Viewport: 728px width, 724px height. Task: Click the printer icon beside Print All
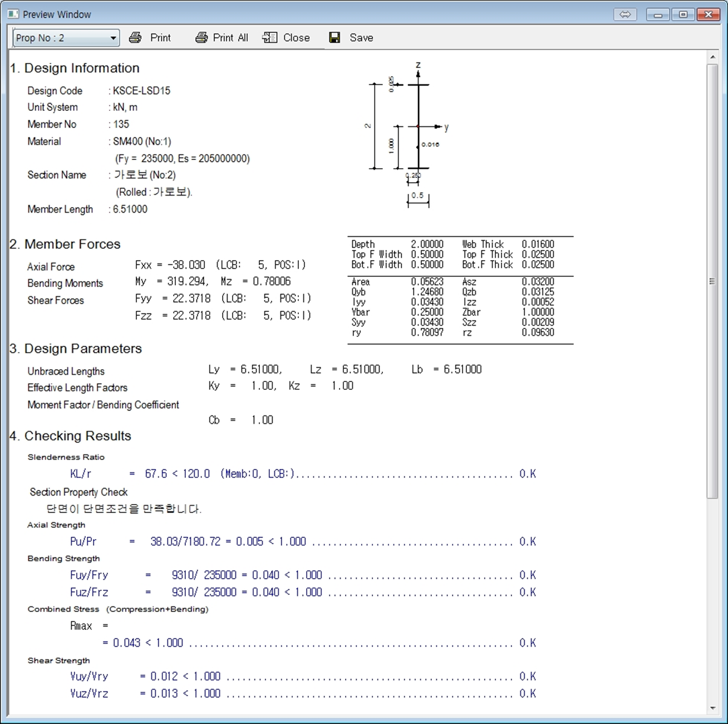tap(201, 38)
